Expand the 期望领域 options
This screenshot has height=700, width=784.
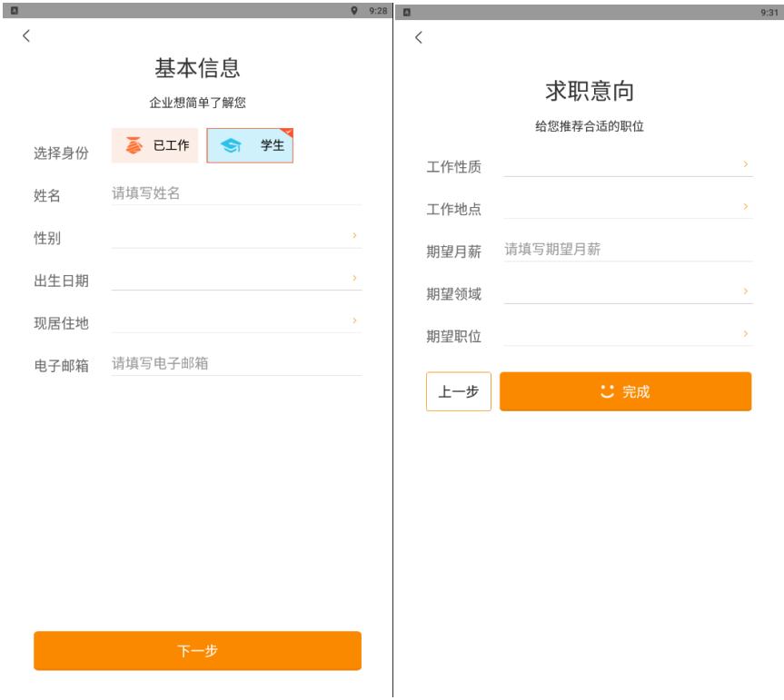[628, 291]
